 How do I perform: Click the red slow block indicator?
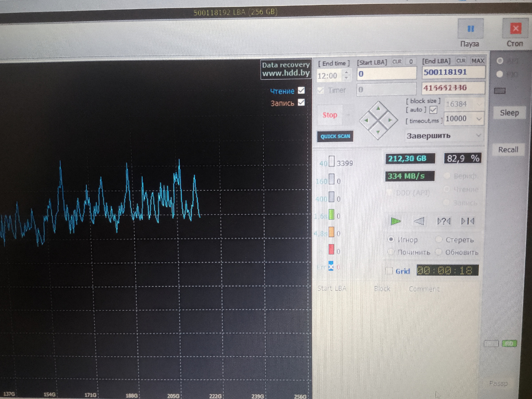(x=331, y=250)
